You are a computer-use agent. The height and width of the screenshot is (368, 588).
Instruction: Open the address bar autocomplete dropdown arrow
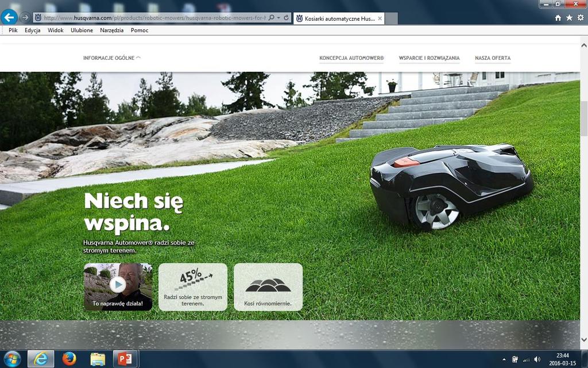coord(278,18)
